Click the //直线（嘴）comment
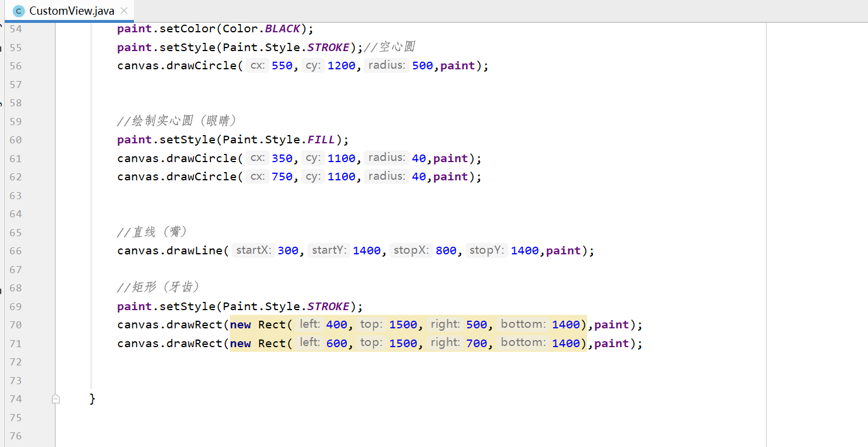868x447 pixels. pyautogui.click(x=152, y=232)
